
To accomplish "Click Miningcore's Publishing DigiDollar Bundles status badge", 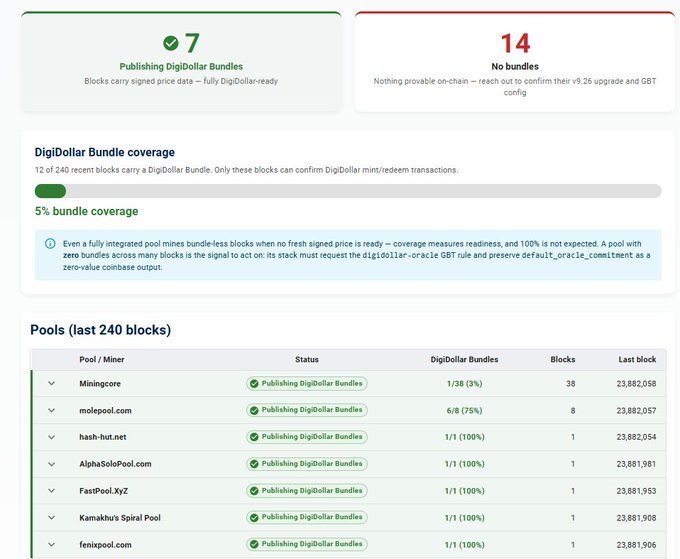I will 307,383.
